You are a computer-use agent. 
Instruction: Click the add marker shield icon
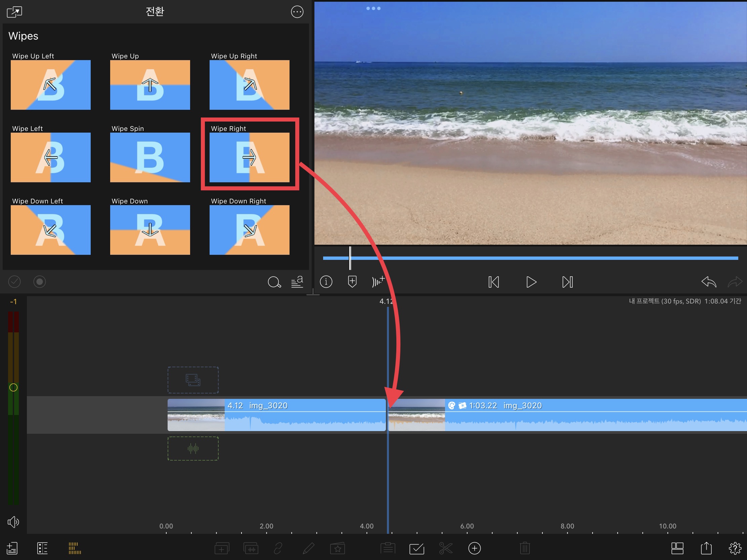coord(352,282)
